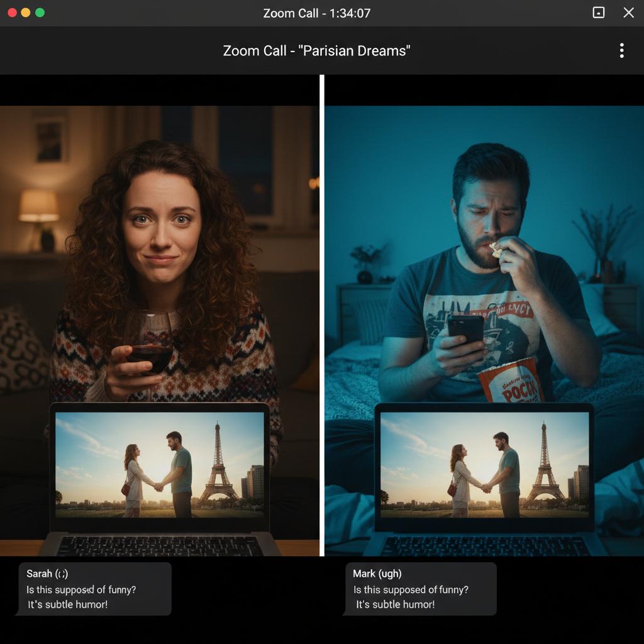Minimize window with the yellow traffic light
644x644 pixels.
pyautogui.click(x=26, y=13)
